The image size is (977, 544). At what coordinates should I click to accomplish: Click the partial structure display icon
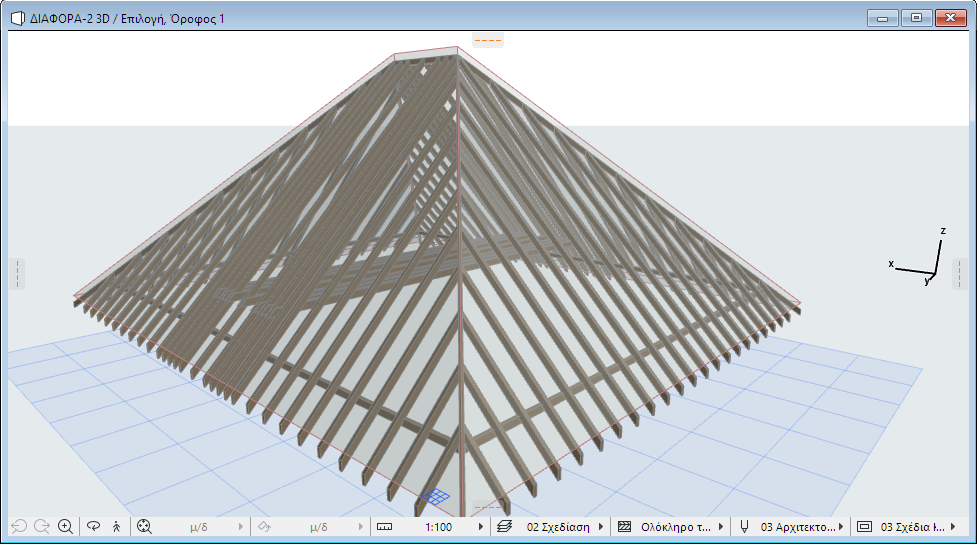coord(624,526)
